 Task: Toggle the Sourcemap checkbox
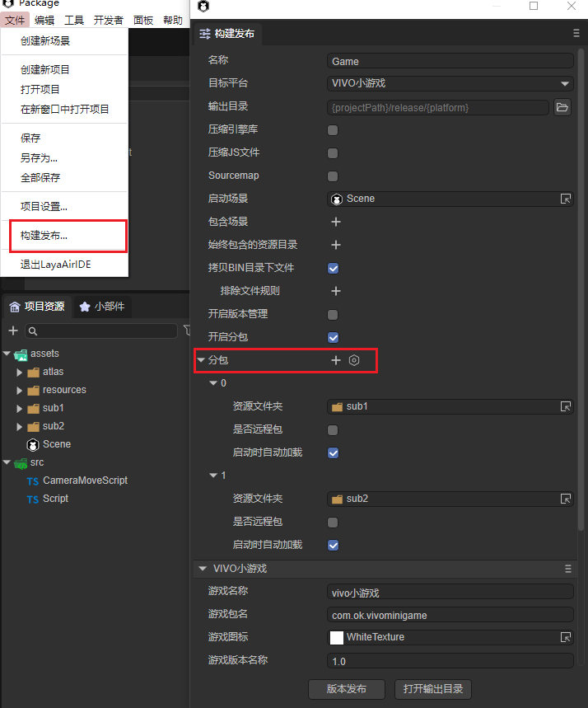point(334,176)
